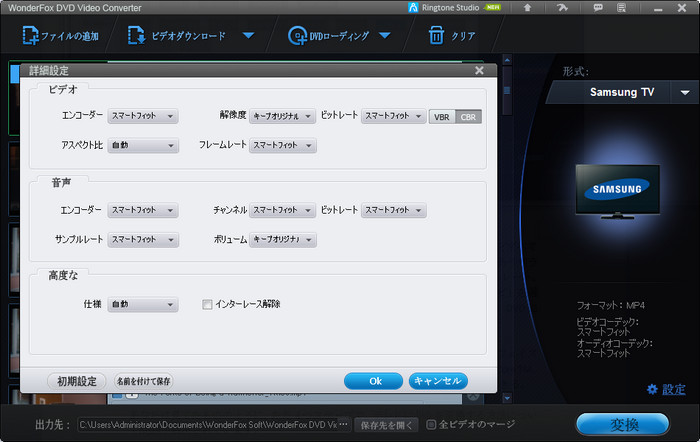Image resolution: width=700 pixels, height=442 pixels.
Task: Click the upgrade arrow icon in the title bar
Action: pyautogui.click(x=527, y=8)
